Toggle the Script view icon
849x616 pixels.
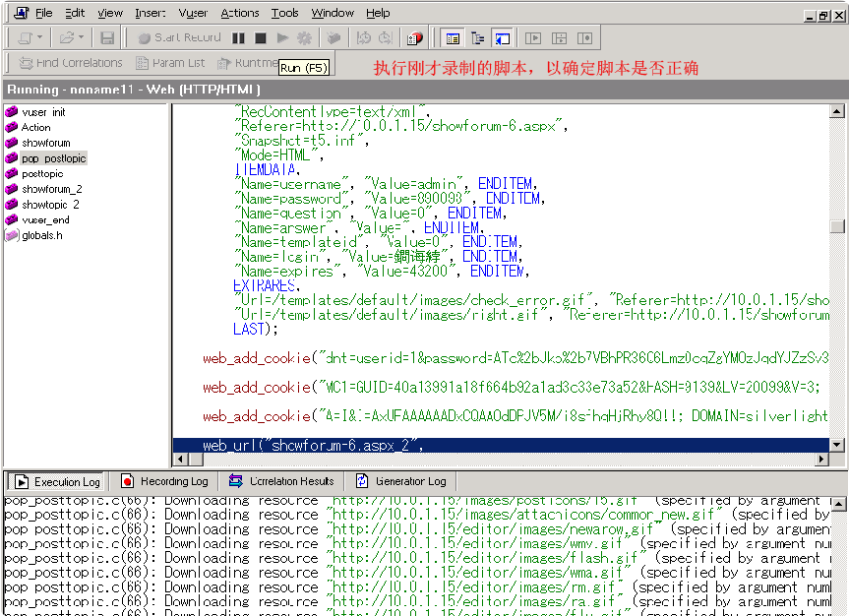pyautogui.click(x=452, y=37)
